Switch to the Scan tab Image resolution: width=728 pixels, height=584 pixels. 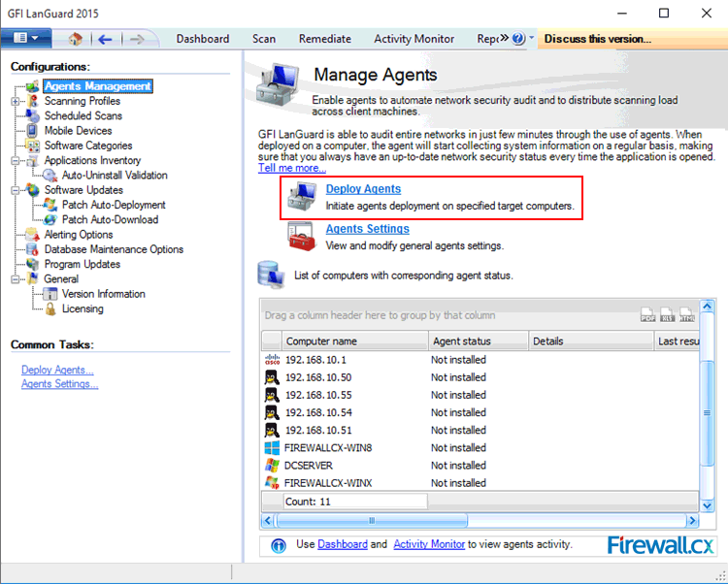[264, 39]
